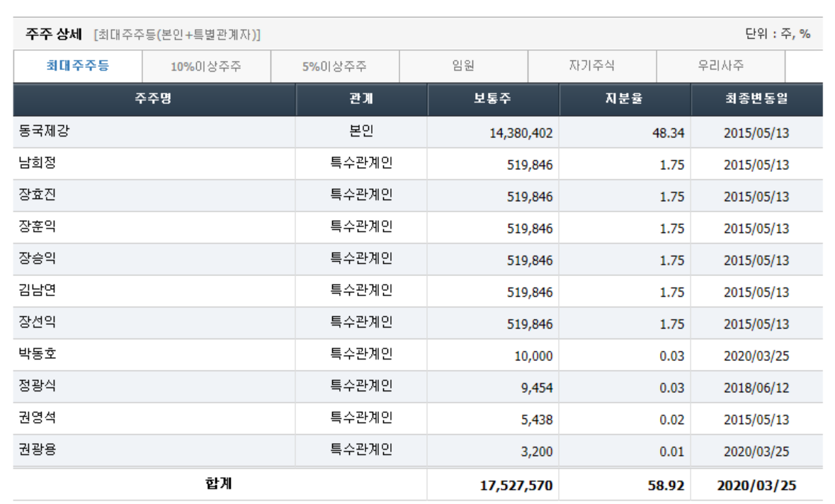This screenshot has width=835, height=504.
Task: Click the 단위 : 주, % unit label
Action: coord(778,34)
